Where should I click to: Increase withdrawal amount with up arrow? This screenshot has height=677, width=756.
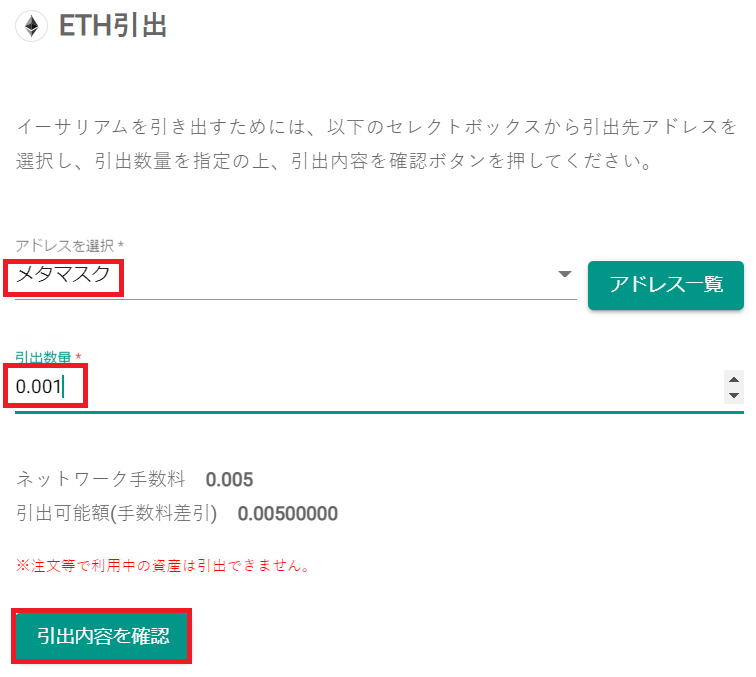click(734, 379)
